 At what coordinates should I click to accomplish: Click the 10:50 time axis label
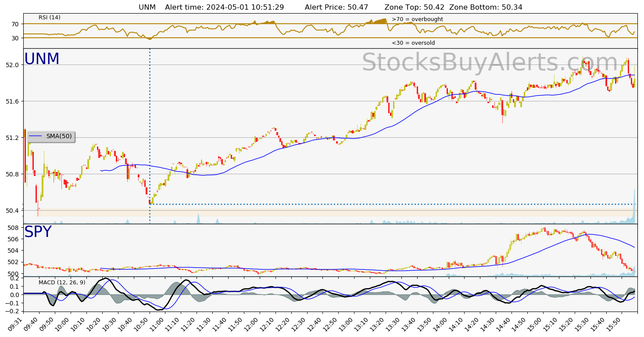point(141,323)
